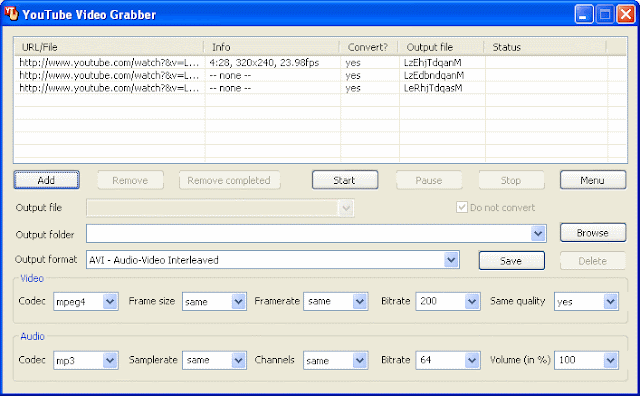Click the Add button
The height and width of the screenshot is (396, 640).
point(47,180)
